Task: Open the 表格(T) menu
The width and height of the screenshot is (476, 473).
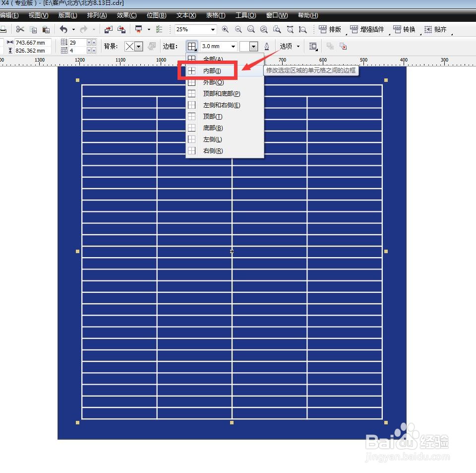Action: [216, 15]
